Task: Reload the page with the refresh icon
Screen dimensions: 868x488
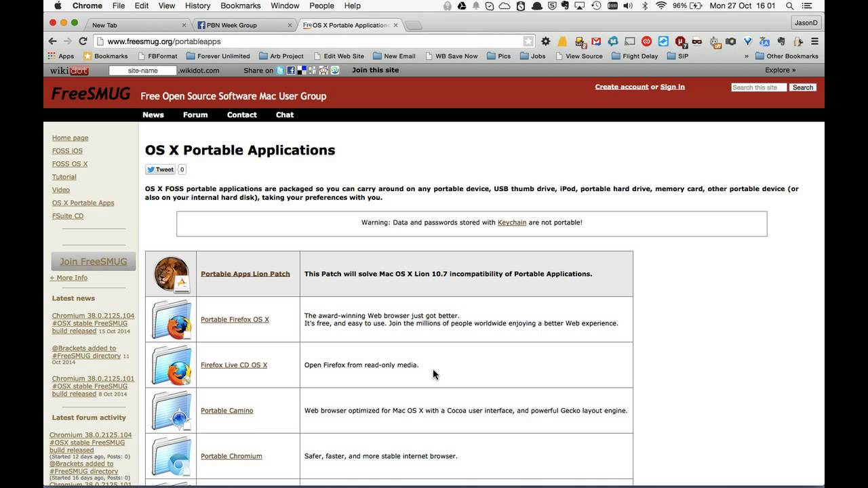Action: [x=83, y=41]
